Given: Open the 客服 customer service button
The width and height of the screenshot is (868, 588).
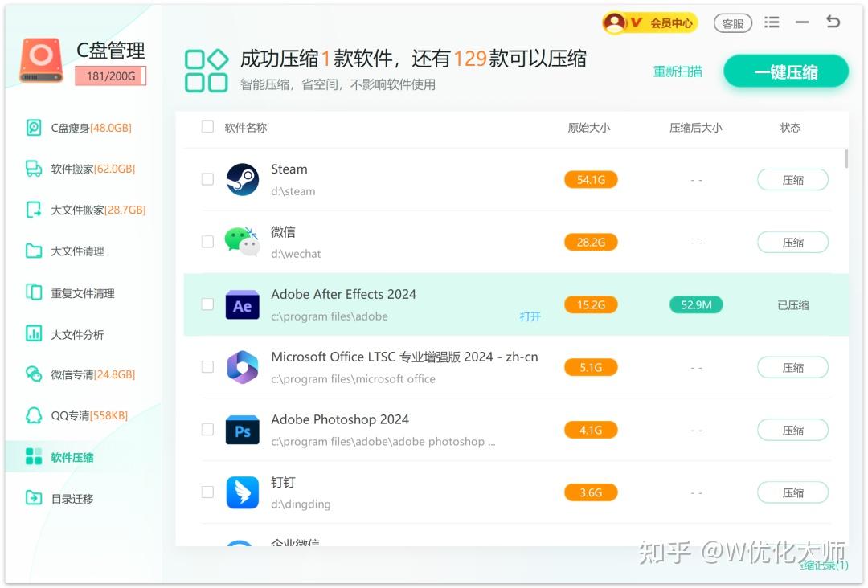Looking at the screenshot, I should pos(732,22).
